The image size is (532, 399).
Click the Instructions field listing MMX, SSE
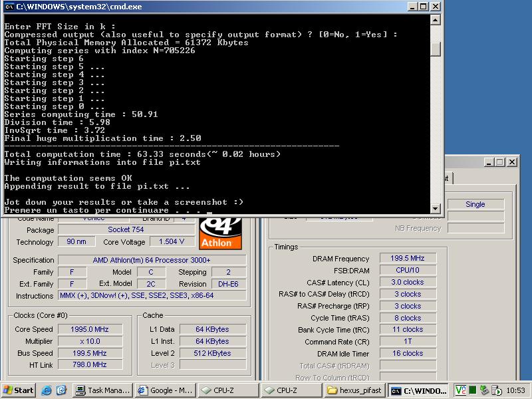[152, 295]
